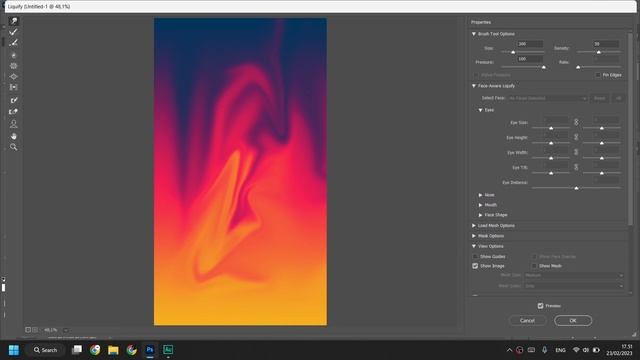Collapse the Face-Aware Liquify section
Viewport: 640px width, 360px height.
(474, 86)
